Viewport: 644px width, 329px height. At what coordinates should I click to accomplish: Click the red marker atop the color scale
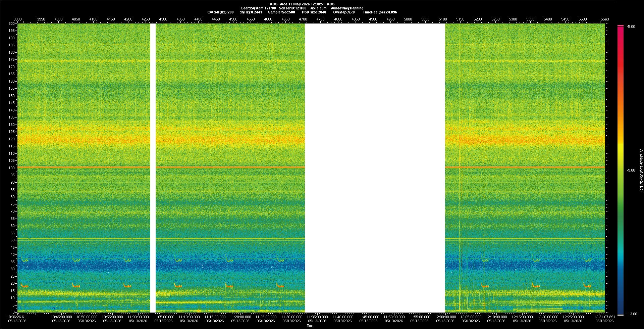621,26
